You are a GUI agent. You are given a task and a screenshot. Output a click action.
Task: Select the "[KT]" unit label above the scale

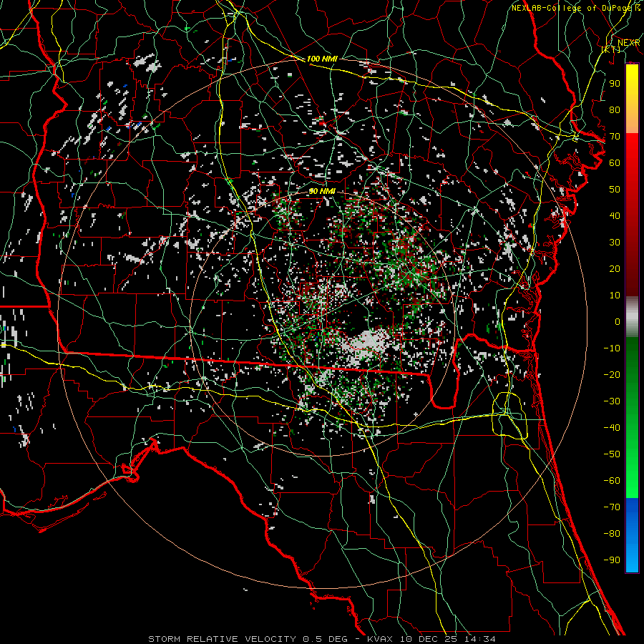611,49
